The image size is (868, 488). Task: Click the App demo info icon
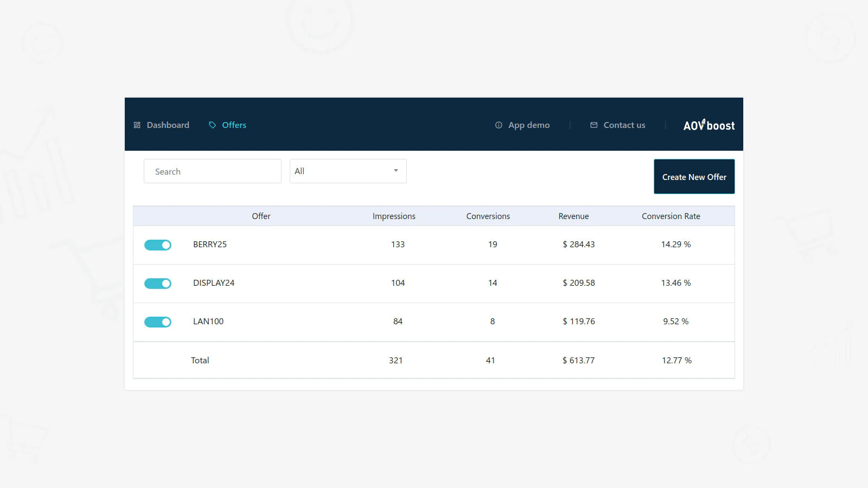pos(499,125)
